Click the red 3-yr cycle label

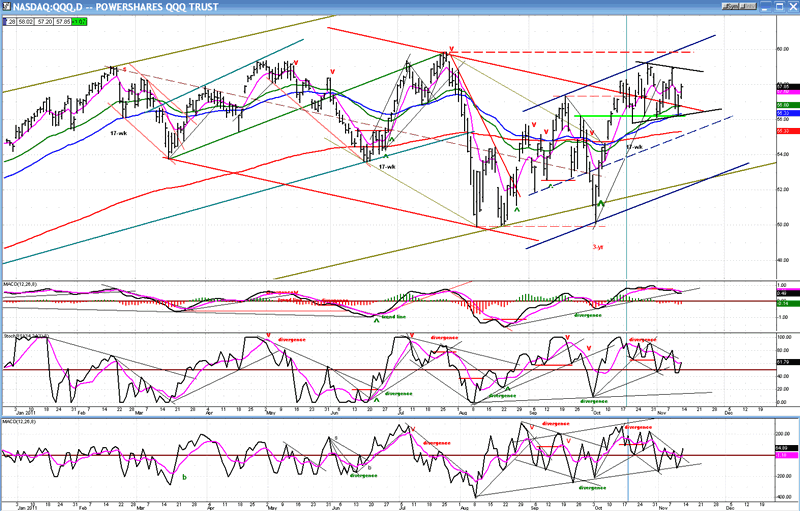coord(596,245)
